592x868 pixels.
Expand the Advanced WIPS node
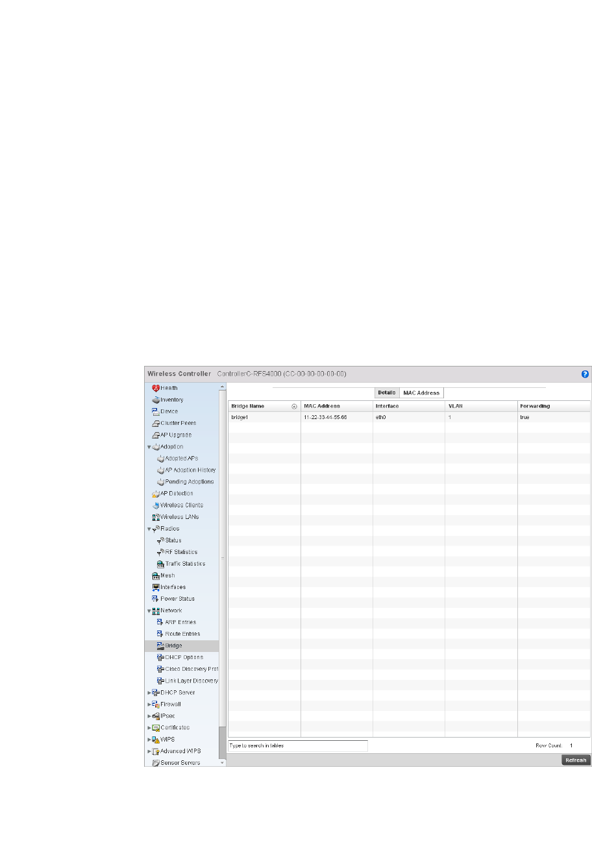pos(149,751)
